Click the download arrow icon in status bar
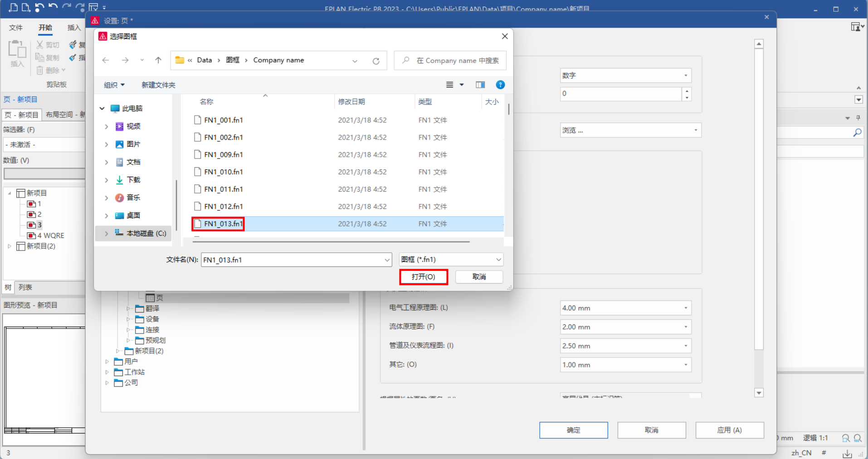 point(847,453)
